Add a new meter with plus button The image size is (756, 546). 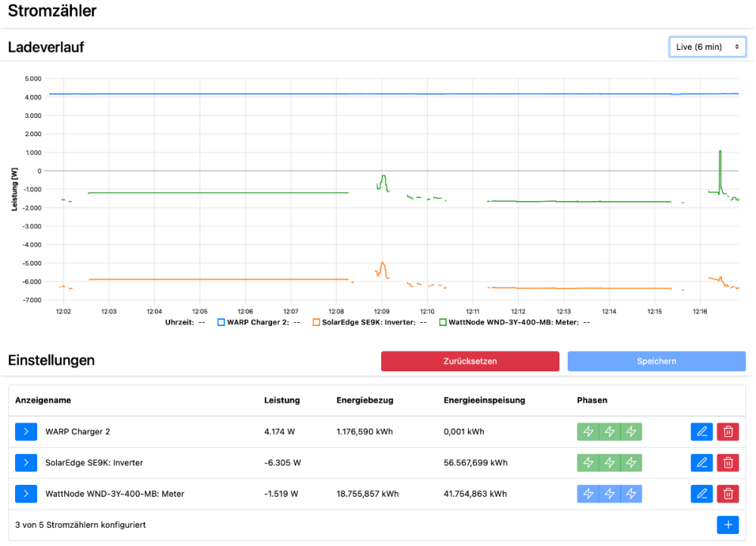coord(728,525)
